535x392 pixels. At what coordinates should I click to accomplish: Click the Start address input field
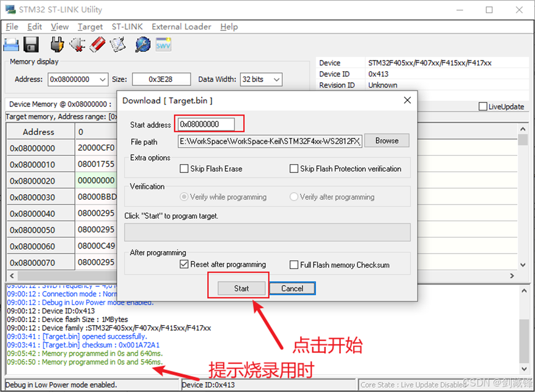coord(206,124)
